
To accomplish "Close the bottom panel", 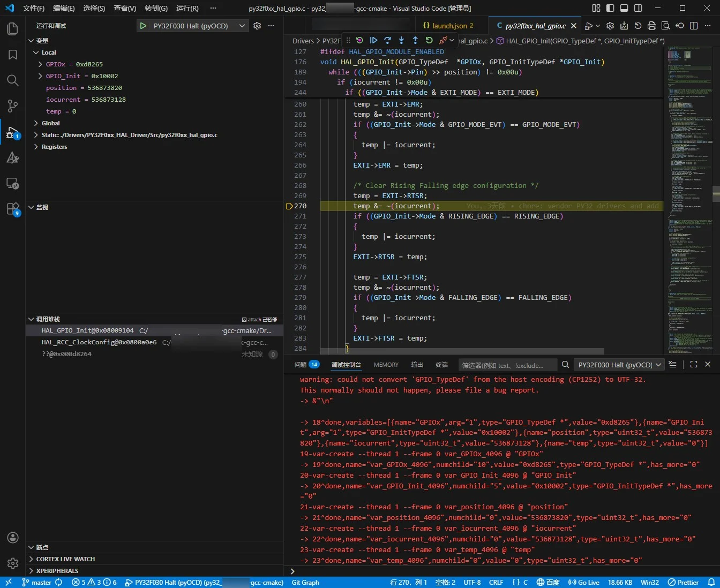I will [708, 364].
